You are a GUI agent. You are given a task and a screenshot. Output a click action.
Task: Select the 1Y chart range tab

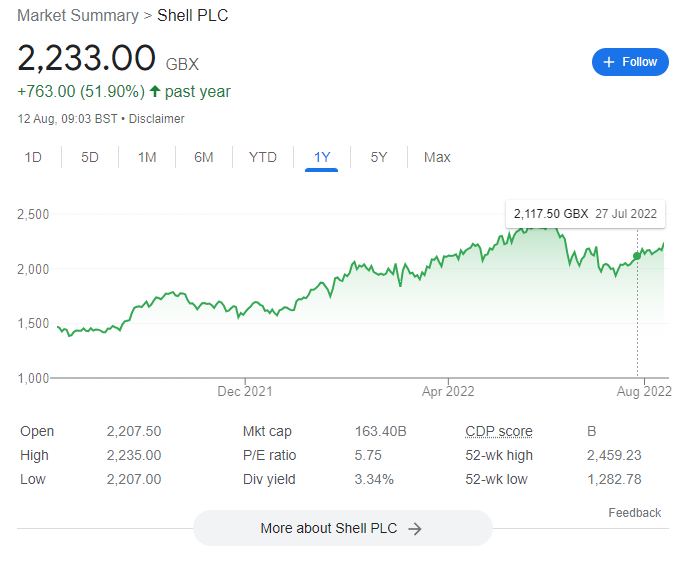click(322, 157)
